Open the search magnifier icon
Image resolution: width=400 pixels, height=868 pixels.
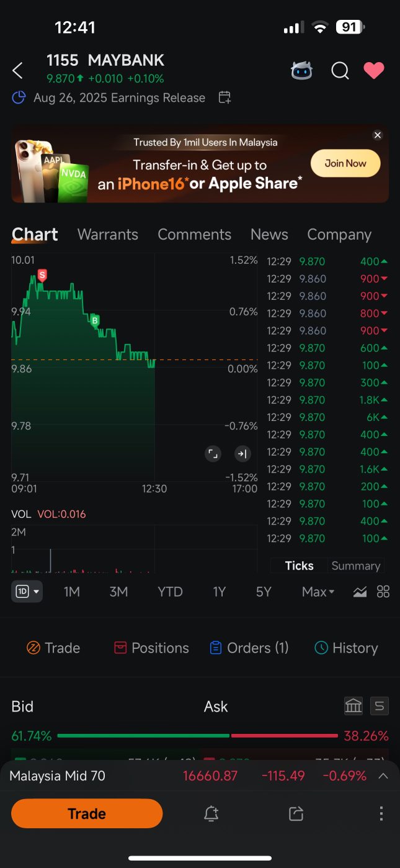340,71
